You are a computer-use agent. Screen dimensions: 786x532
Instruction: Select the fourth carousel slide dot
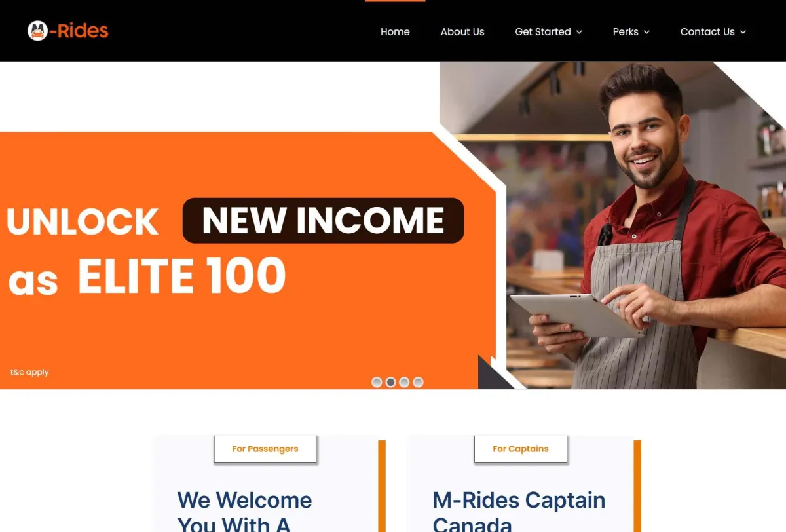[x=418, y=382]
